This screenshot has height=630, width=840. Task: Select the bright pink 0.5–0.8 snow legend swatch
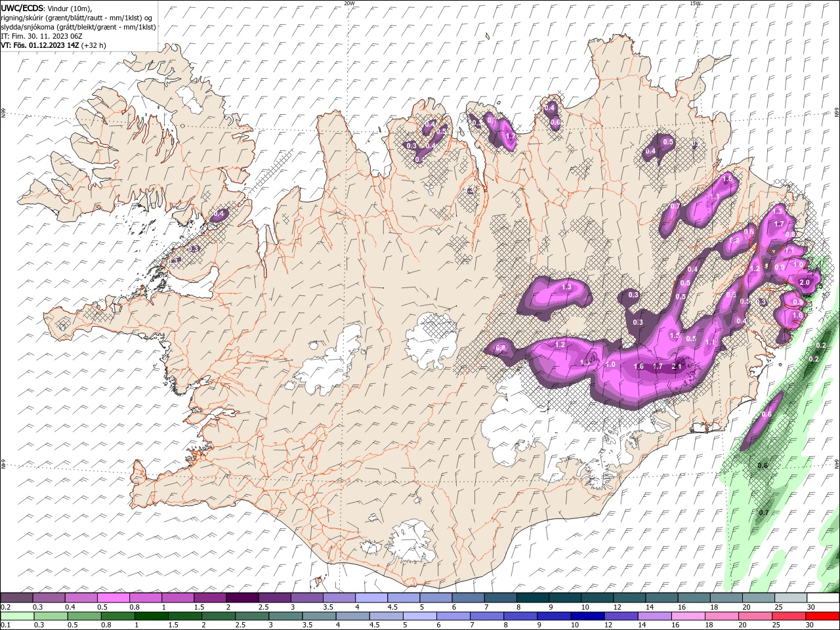(113, 598)
